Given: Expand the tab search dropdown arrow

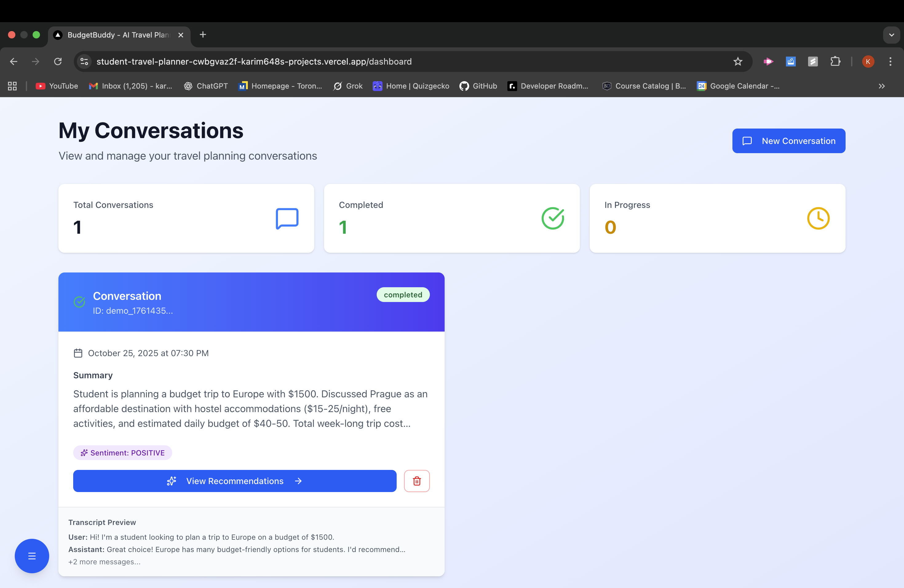Looking at the screenshot, I should 891,35.
